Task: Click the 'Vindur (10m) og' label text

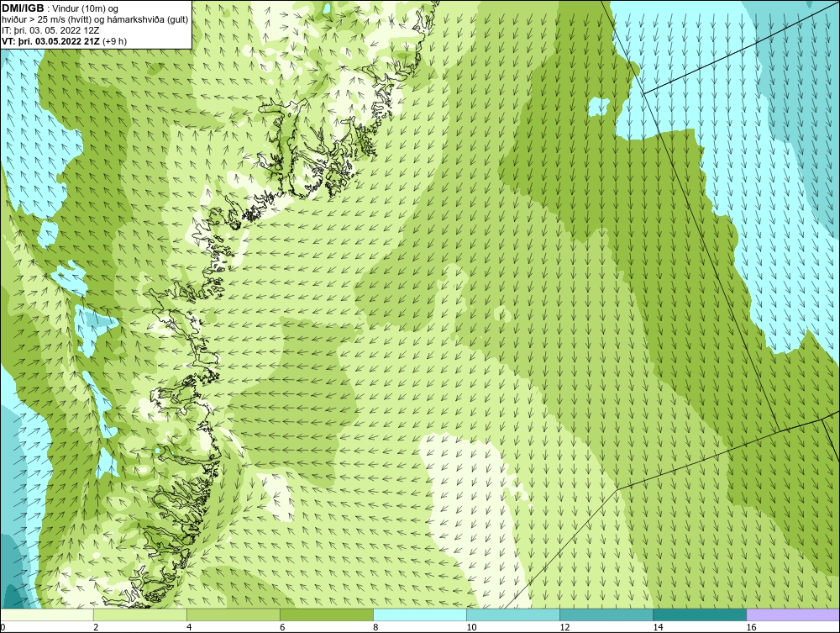Action: tap(86, 9)
